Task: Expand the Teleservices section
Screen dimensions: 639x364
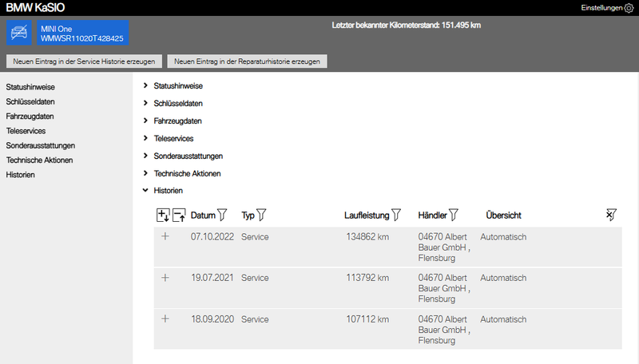Action: coord(145,138)
